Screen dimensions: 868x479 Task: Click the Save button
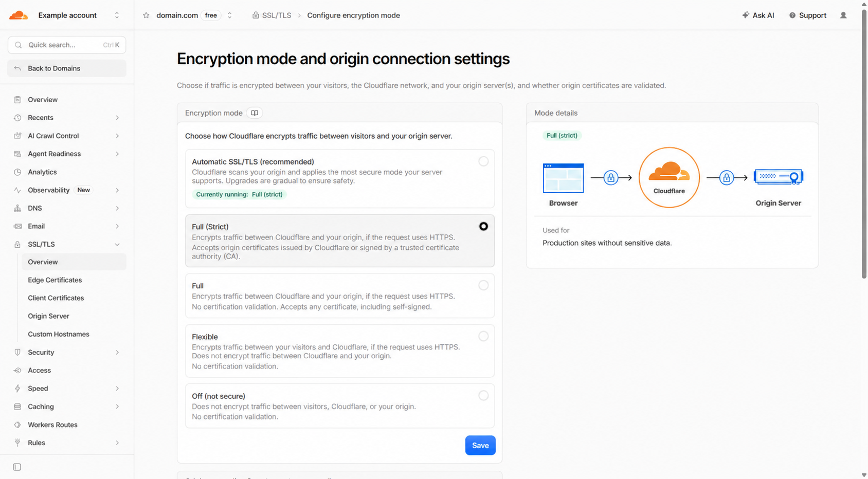coord(480,446)
